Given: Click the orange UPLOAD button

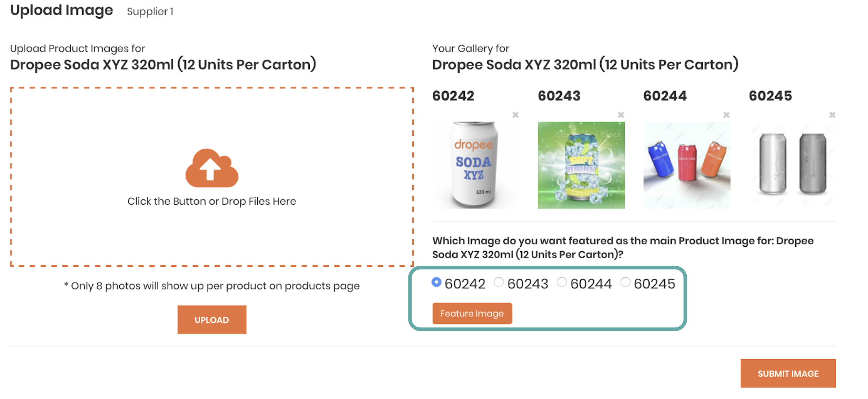Looking at the screenshot, I should pos(212,320).
